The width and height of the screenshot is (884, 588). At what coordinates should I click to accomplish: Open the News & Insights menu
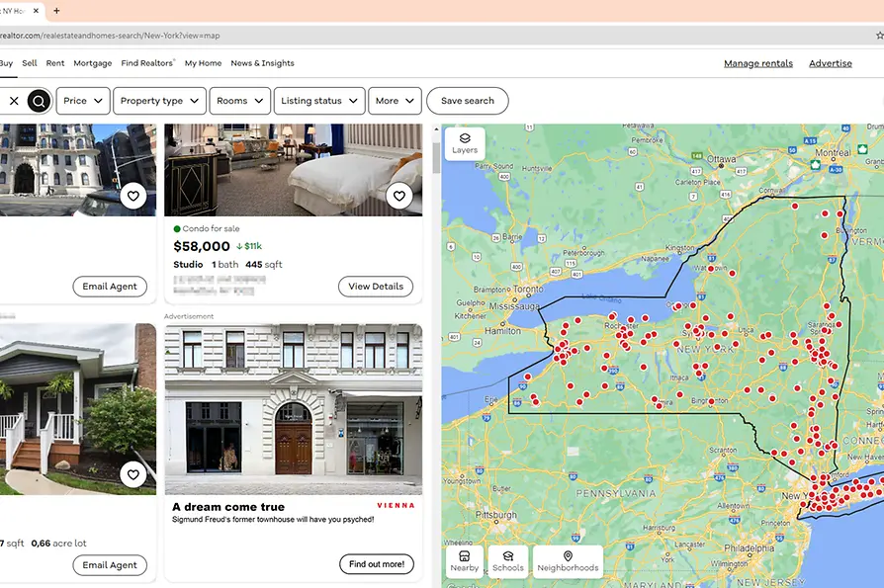pos(262,63)
